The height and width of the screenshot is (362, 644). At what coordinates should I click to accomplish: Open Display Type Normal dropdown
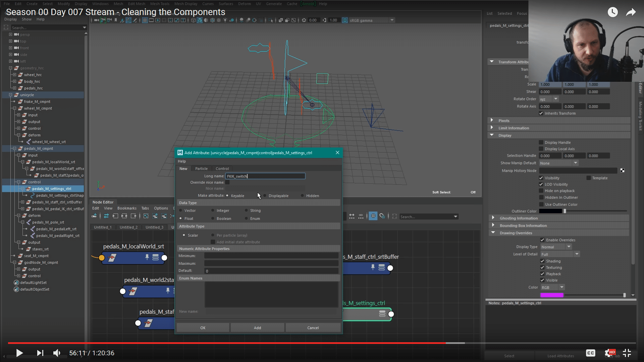click(x=556, y=247)
